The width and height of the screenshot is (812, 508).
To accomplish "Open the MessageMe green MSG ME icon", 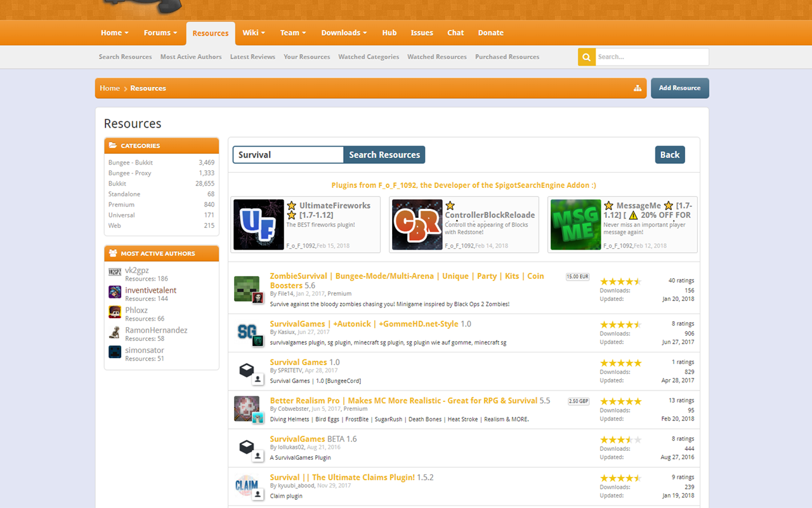I will pos(575,225).
